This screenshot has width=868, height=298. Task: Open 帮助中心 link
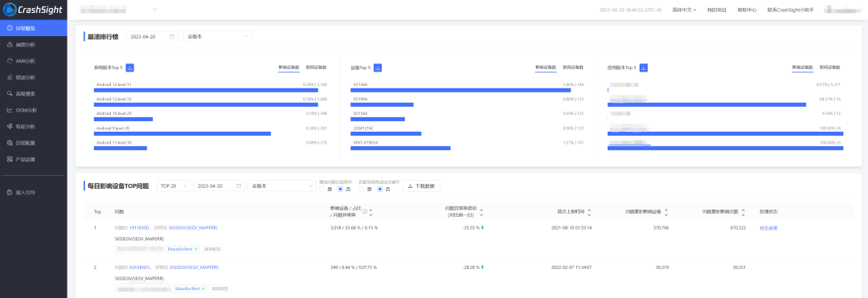[x=747, y=10]
